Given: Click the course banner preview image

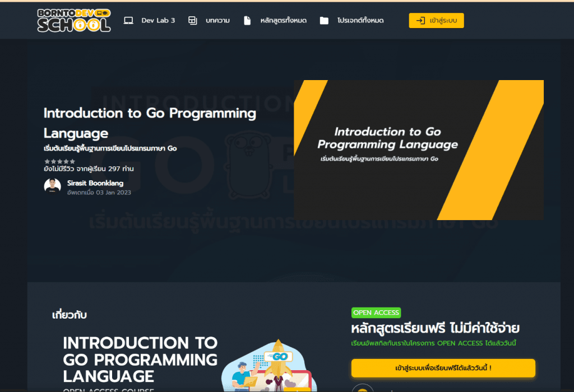Looking at the screenshot, I should (419, 150).
